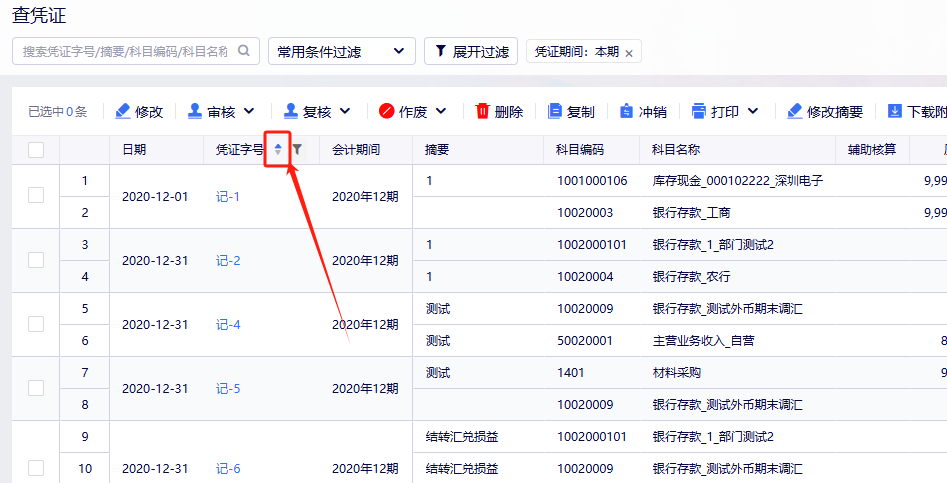
Task: Click into the voucher search field
Action: [125, 51]
